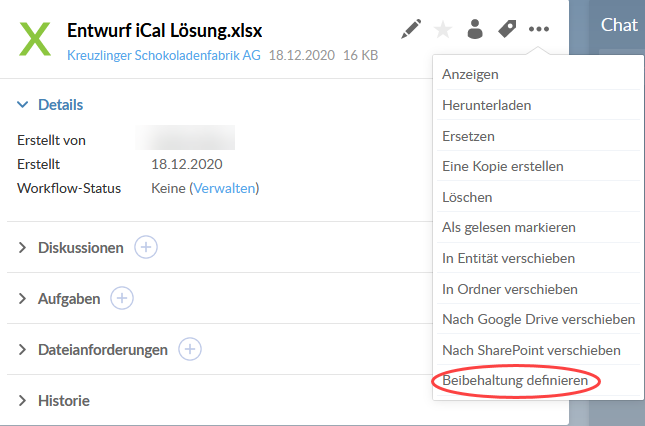Click the Verwalten workflow link
Viewport: 645px width, 426px height.
point(224,188)
